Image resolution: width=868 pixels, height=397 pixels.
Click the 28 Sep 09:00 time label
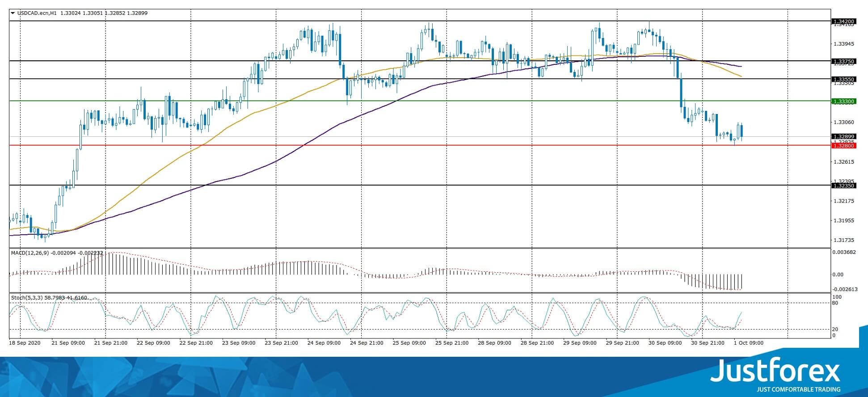[495, 343]
